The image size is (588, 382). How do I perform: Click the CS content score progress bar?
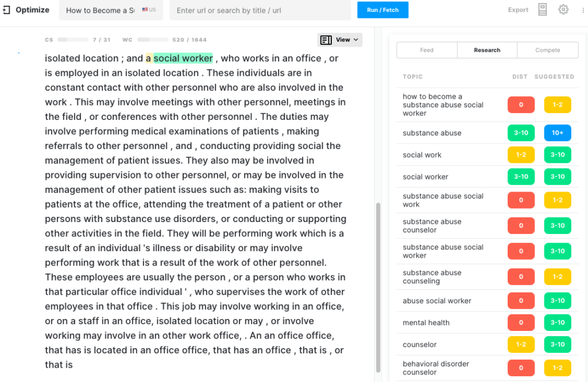tap(73, 40)
